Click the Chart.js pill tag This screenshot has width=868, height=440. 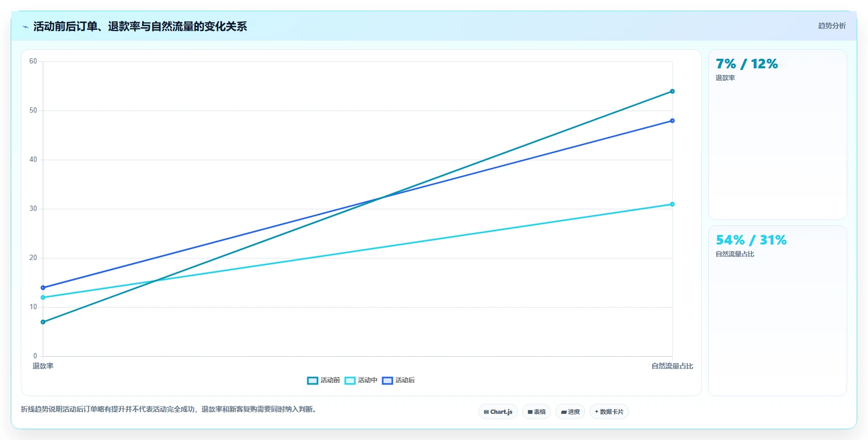point(498,412)
